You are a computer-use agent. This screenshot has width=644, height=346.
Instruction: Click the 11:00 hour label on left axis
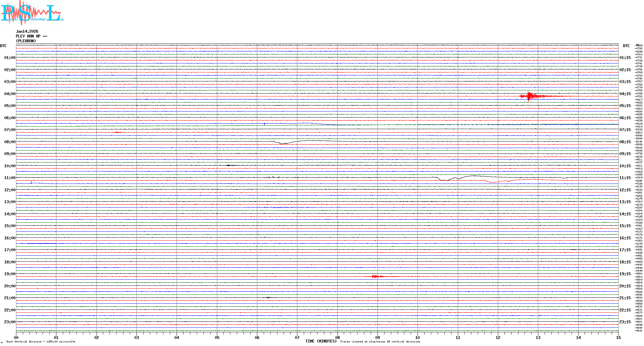pyautogui.click(x=10, y=178)
